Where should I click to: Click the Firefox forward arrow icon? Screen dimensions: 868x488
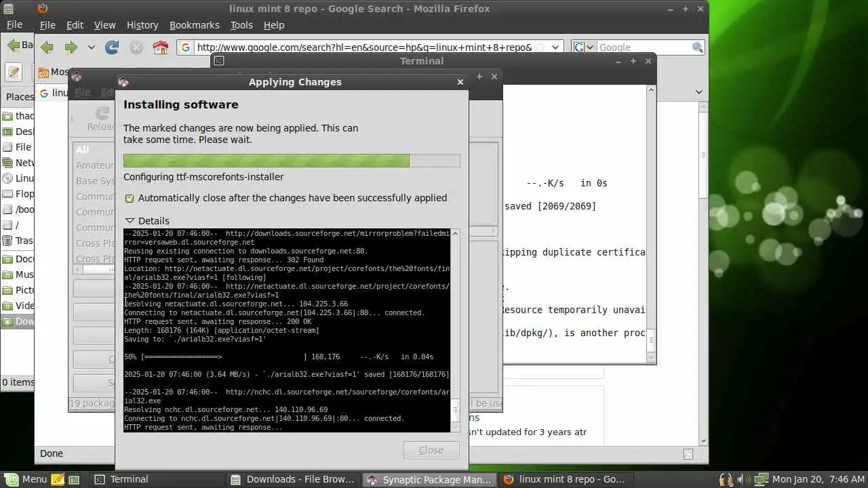point(71,47)
